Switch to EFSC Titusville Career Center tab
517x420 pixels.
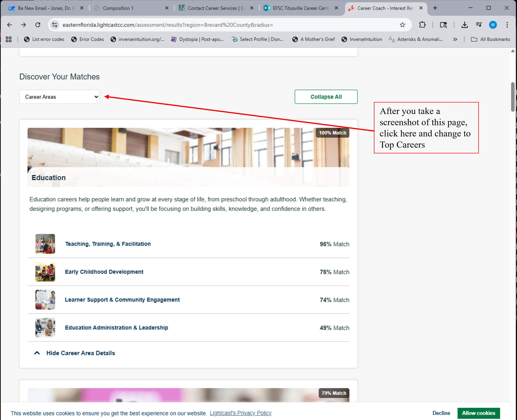pos(301,8)
